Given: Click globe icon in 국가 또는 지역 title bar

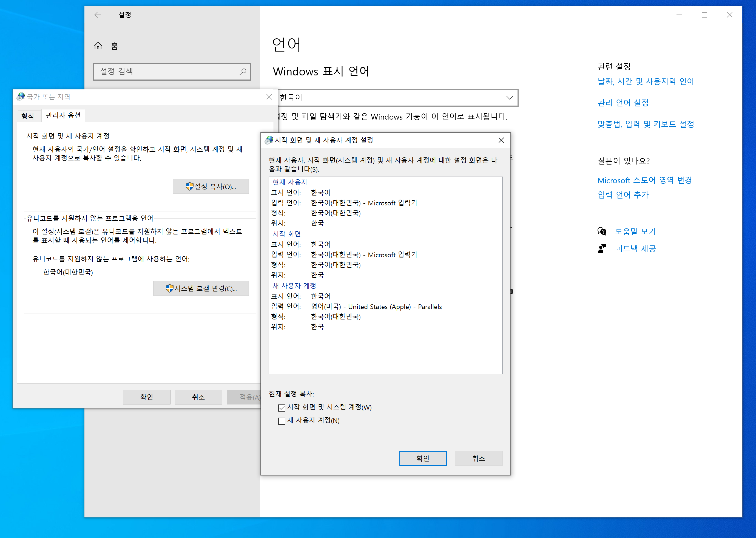Looking at the screenshot, I should click(21, 97).
